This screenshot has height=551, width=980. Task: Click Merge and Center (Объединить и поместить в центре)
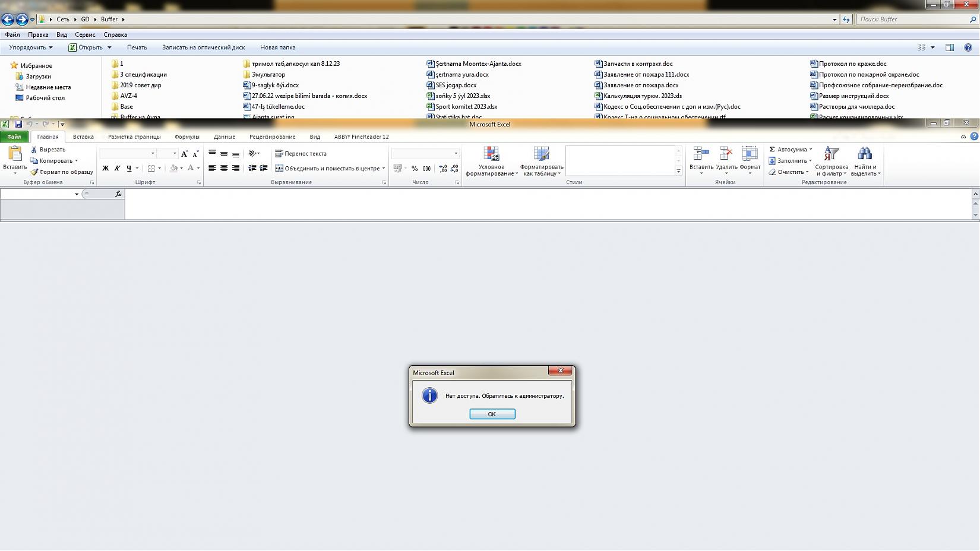pos(327,169)
